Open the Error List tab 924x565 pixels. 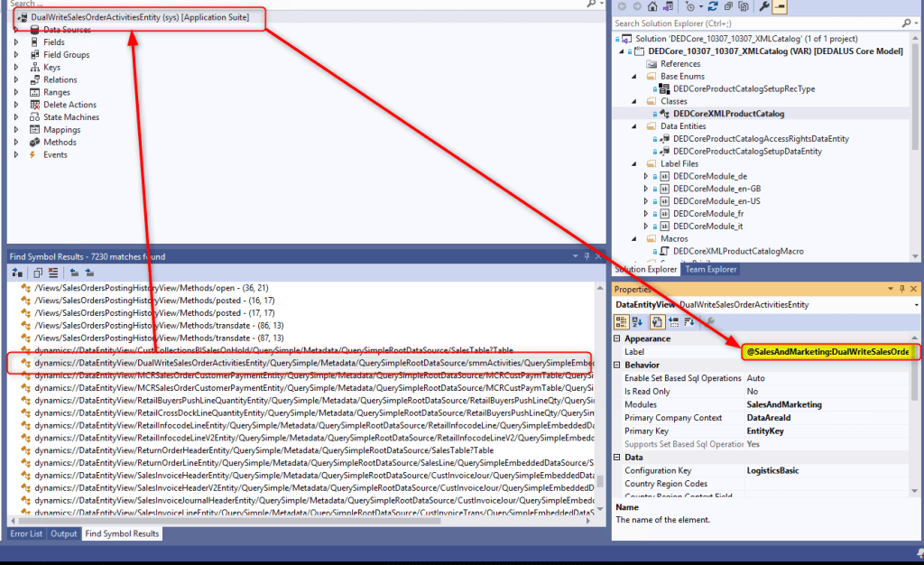click(x=26, y=533)
